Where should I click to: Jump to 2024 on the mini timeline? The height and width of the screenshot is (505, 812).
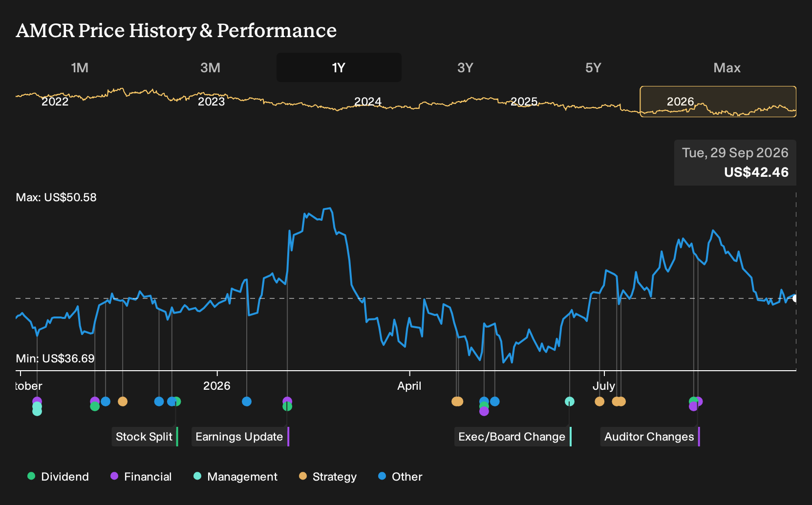367,102
